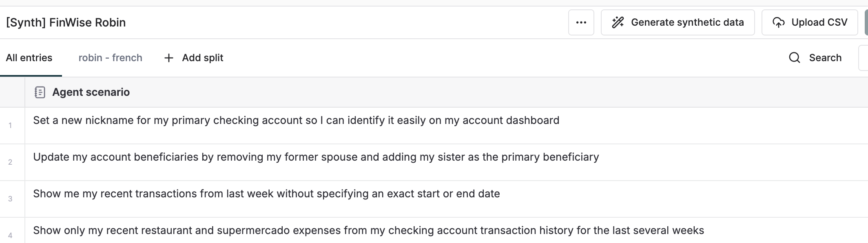
Task: Select the checking account nickname scenario row
Action: (296, 121)
